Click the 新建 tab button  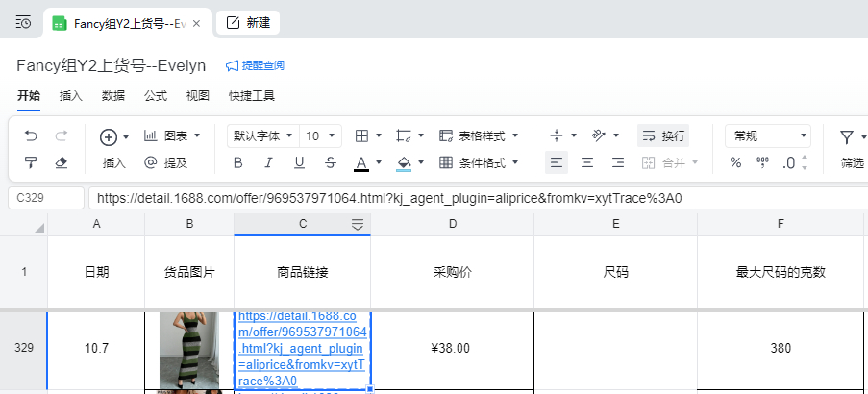pos(248,22)
